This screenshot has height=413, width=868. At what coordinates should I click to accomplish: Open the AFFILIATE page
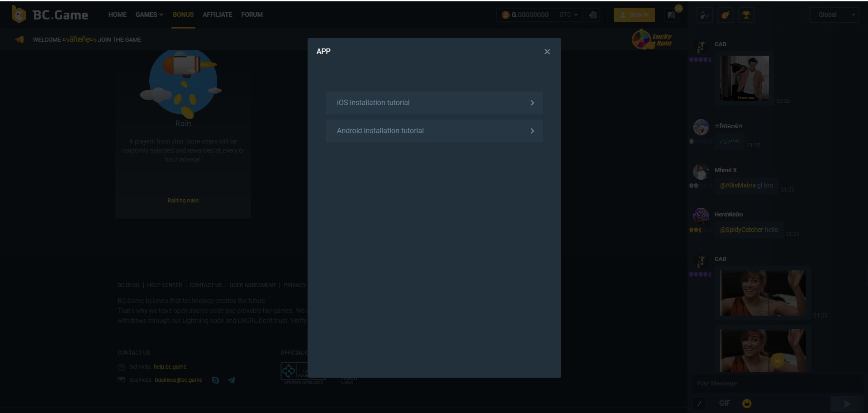pos(217,14)
